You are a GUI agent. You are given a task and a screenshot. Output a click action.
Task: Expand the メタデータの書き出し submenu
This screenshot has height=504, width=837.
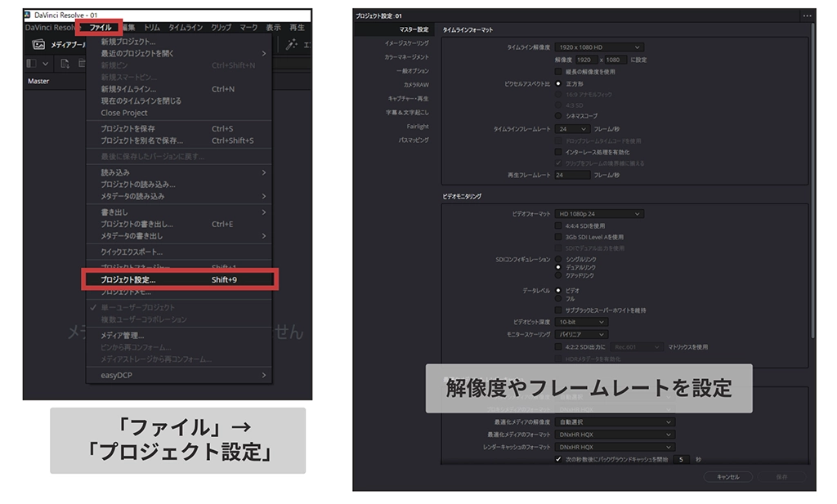pyautogui.click(x=179, y=236)
